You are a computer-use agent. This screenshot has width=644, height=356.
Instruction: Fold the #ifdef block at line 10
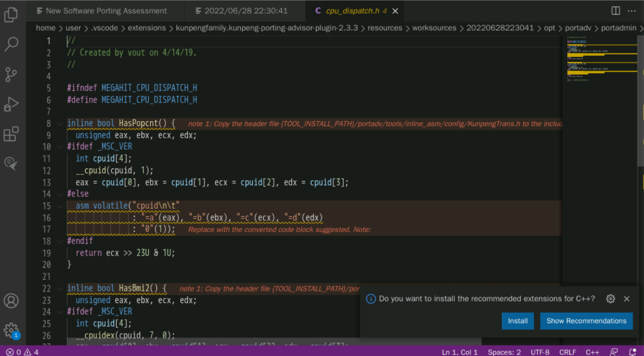(60, 147)
